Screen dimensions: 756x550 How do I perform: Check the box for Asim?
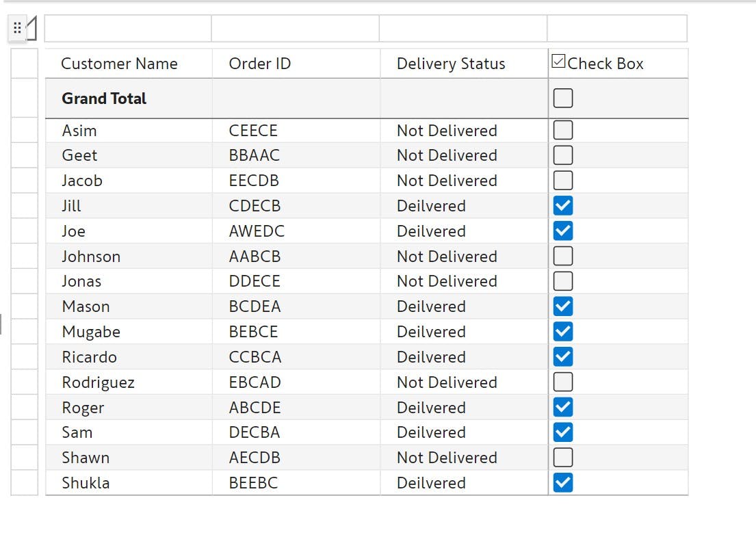pos(563,130)
